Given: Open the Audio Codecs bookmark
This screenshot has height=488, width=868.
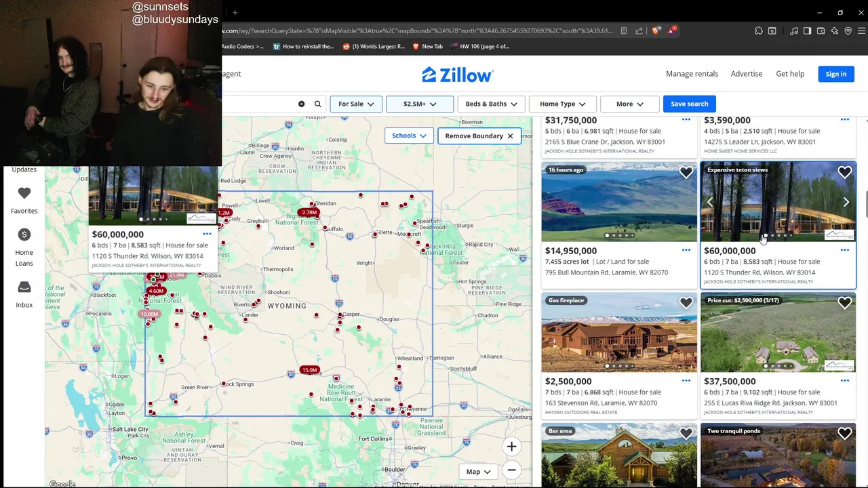Looking at the screenshot, I should click(x=243, y=47).
